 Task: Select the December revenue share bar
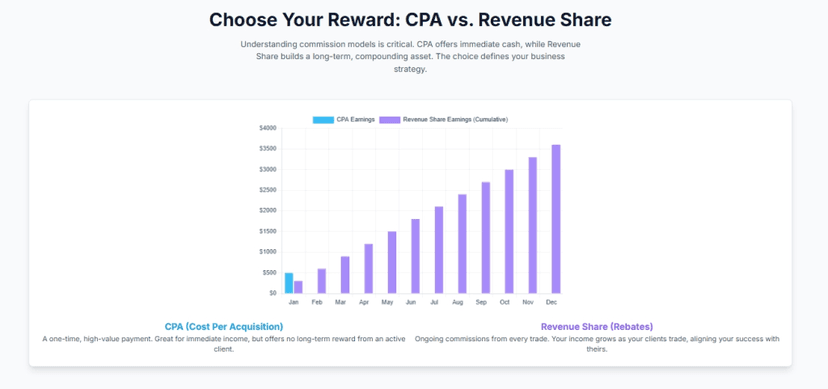(556, 219)
